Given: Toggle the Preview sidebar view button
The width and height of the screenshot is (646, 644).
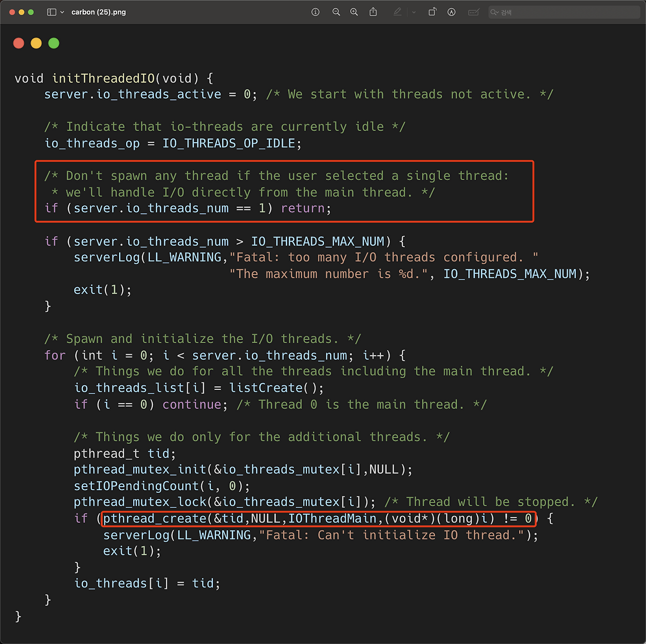Looking at the screenshot, I should click(51, 12).
